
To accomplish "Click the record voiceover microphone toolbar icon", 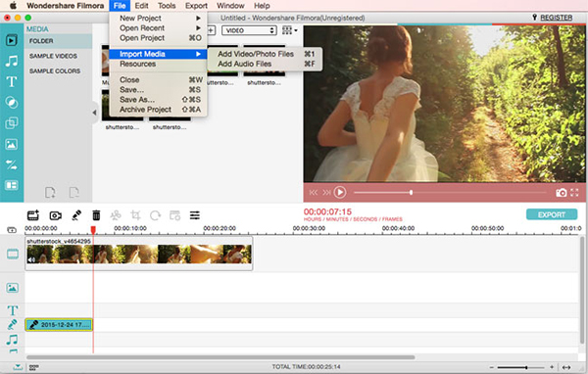I will tap(76, 215).
